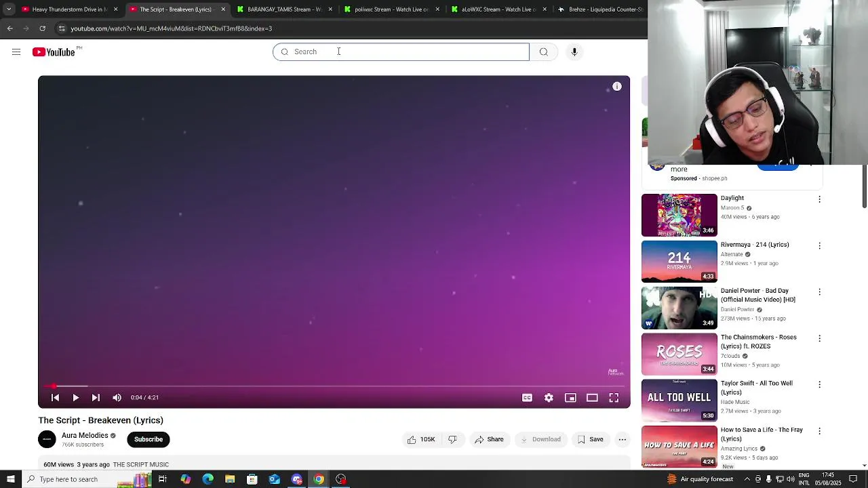Open Outlook from taskbar

[274, 479]
